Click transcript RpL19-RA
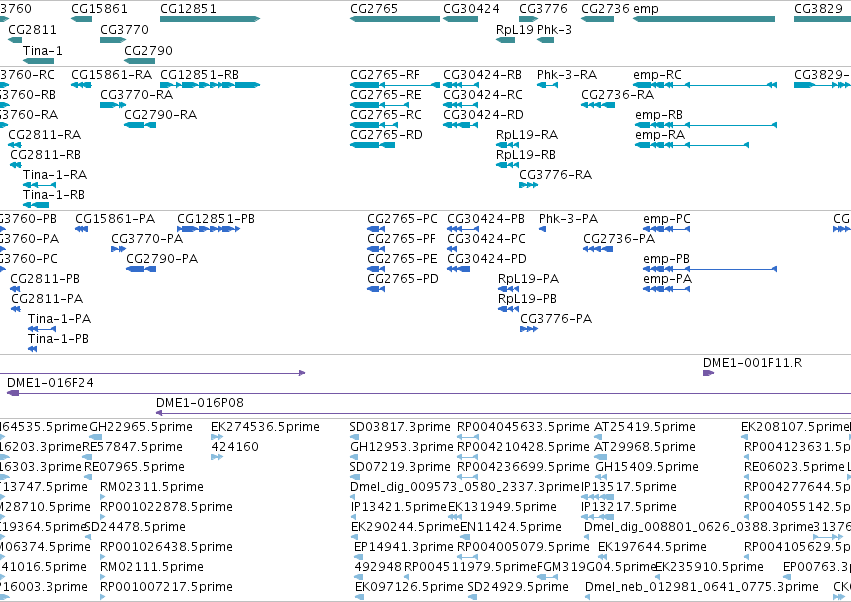This screenshot has width=851, height=602. [x=526, y=135]
